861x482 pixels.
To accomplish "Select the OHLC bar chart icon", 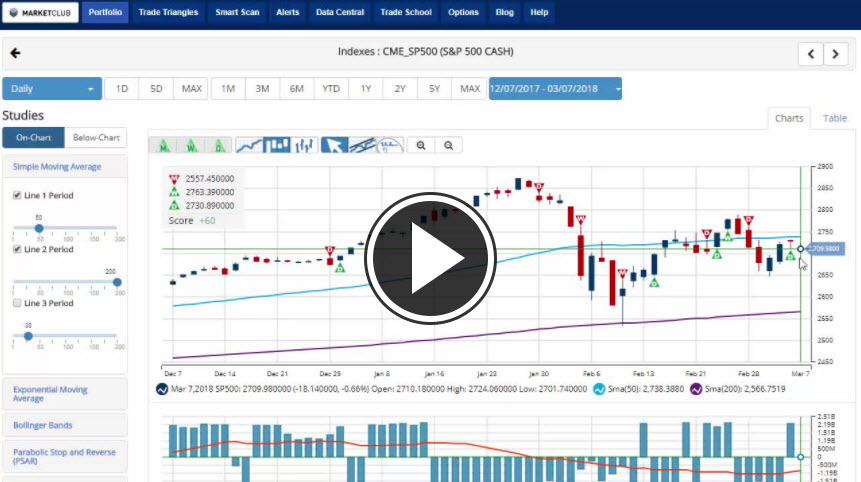I will click(305, 145).
